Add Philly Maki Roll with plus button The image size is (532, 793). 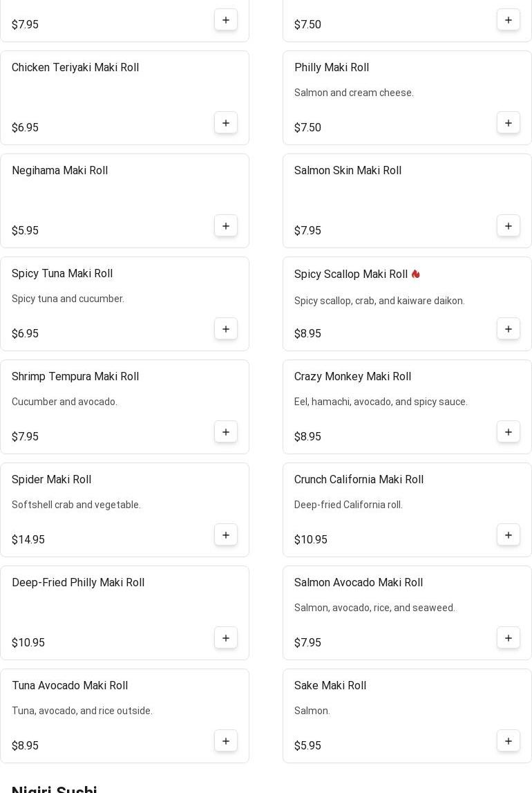coord(509,123)
